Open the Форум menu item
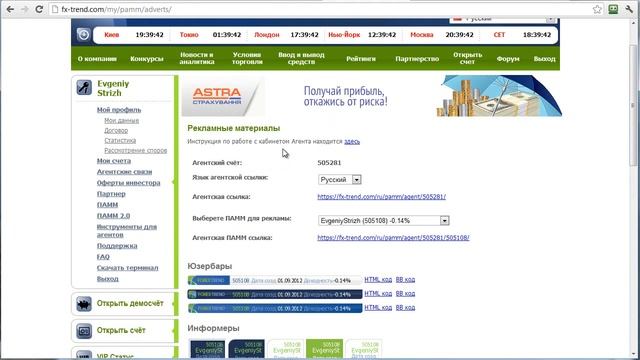The width and height of the screenshot is (640, 360). 508,59
